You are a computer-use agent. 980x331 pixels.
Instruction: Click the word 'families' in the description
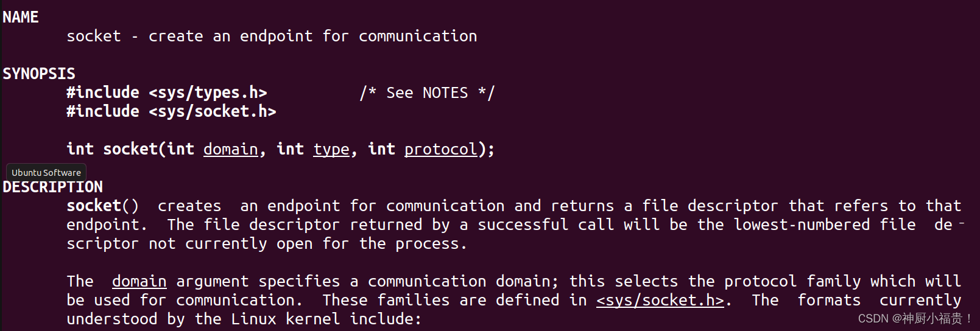[x=414, y=300]
